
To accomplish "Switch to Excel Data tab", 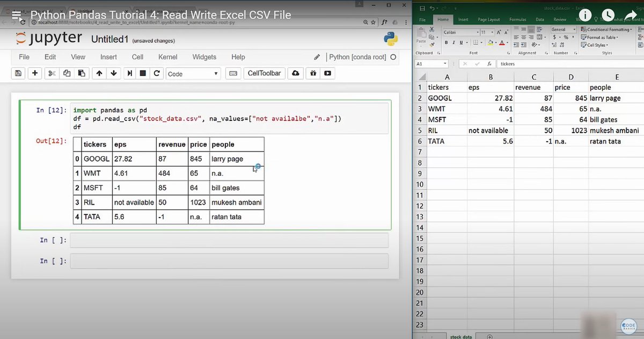I will coord(540,19).
